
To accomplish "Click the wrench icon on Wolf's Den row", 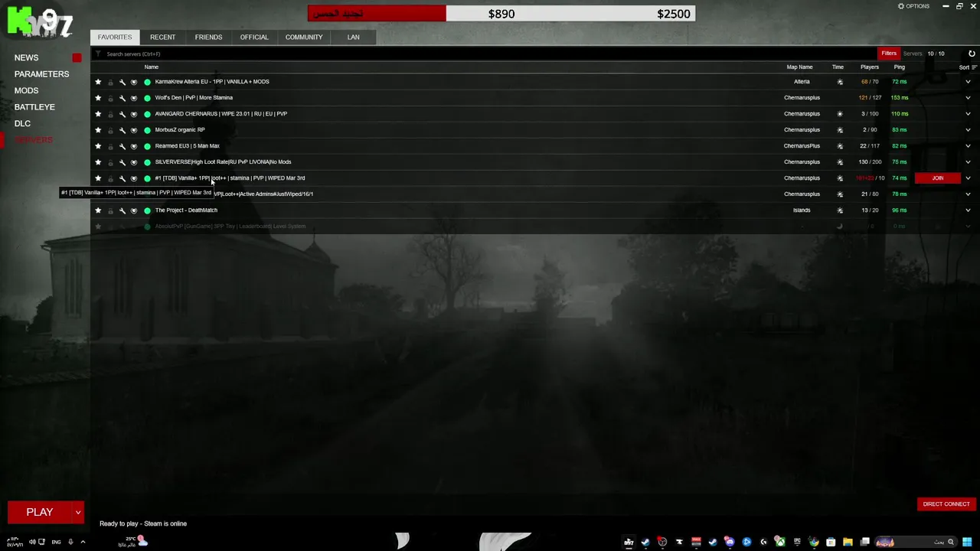I will coord(122,98).
